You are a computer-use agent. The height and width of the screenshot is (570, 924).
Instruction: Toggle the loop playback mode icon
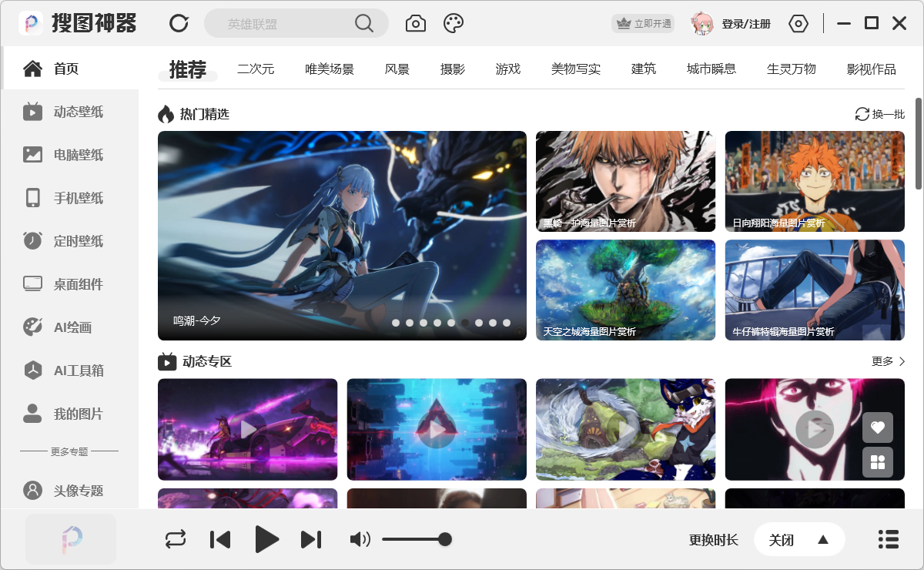click(176, 539)
